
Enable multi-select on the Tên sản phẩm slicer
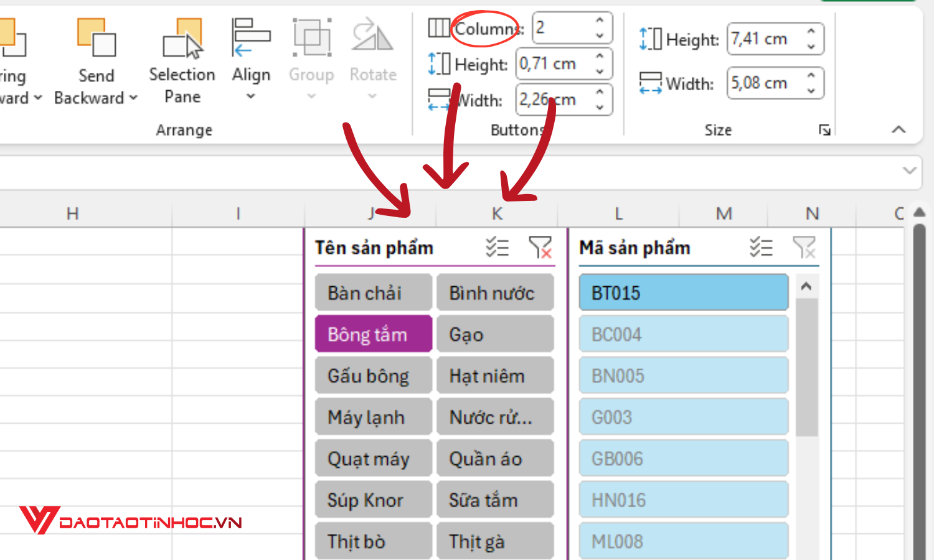[496, 247]
